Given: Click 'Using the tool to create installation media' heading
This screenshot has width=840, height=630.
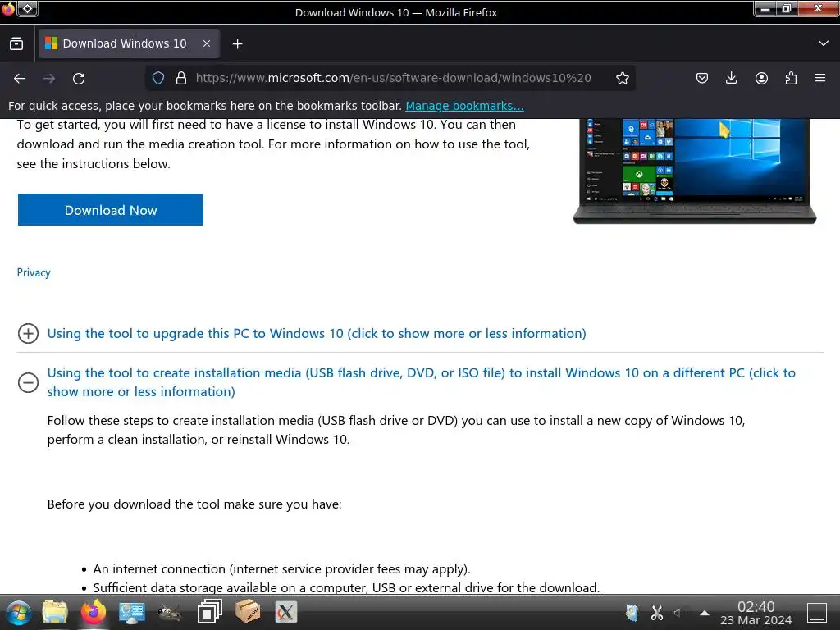Looking at the screenshot, I should coord(421,382).
